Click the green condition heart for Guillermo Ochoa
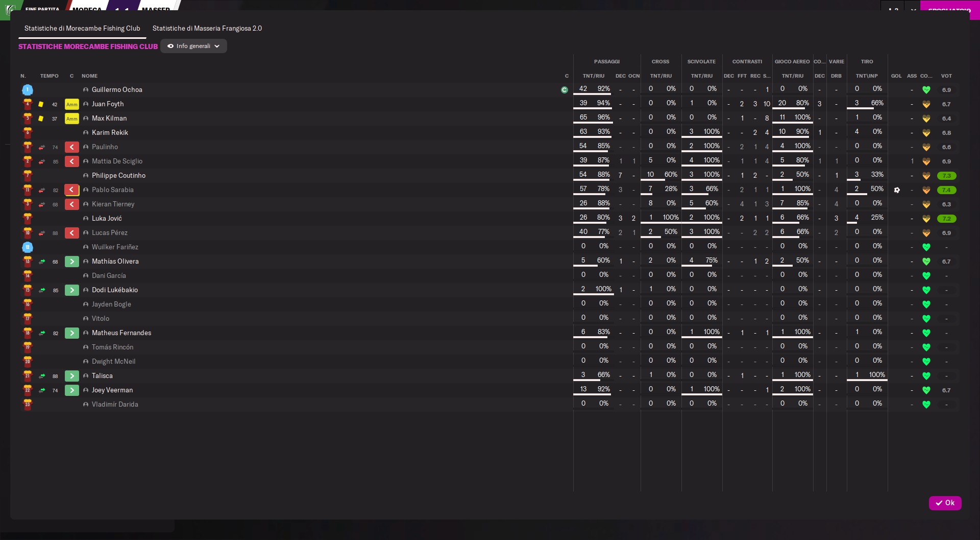Screen dimensions: 980x540 (x=926, y=90)
